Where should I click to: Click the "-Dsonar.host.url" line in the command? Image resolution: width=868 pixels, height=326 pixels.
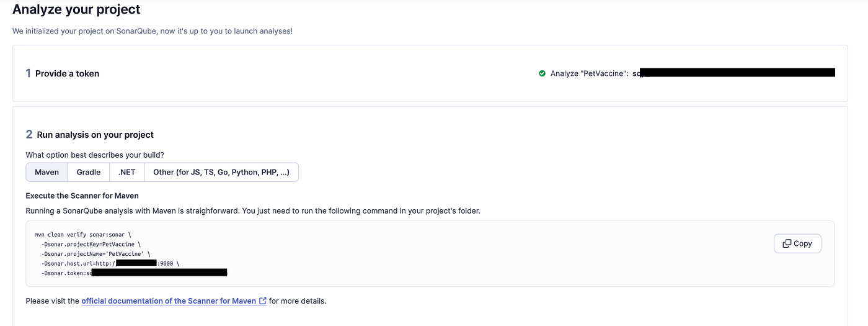pyautogui.click(x=110, y=263)
